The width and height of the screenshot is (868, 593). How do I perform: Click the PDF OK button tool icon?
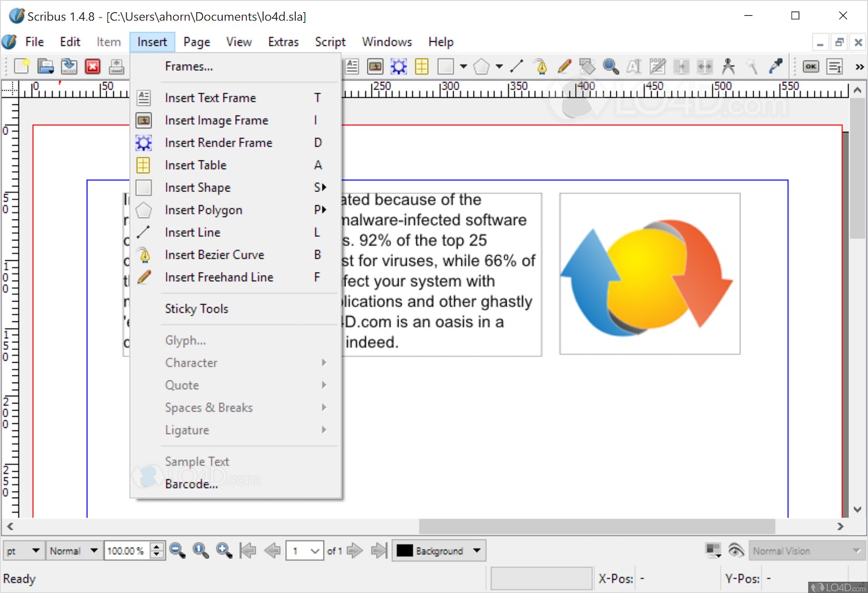(811, 66)
